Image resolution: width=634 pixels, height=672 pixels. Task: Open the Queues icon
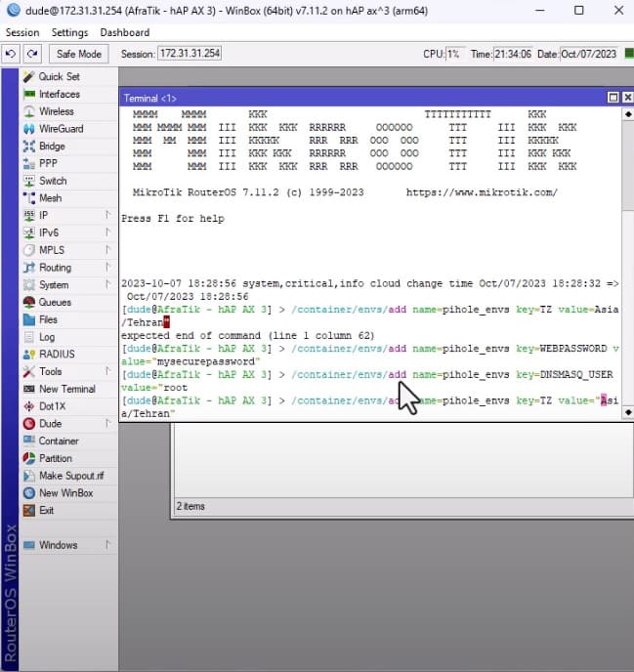28,302
